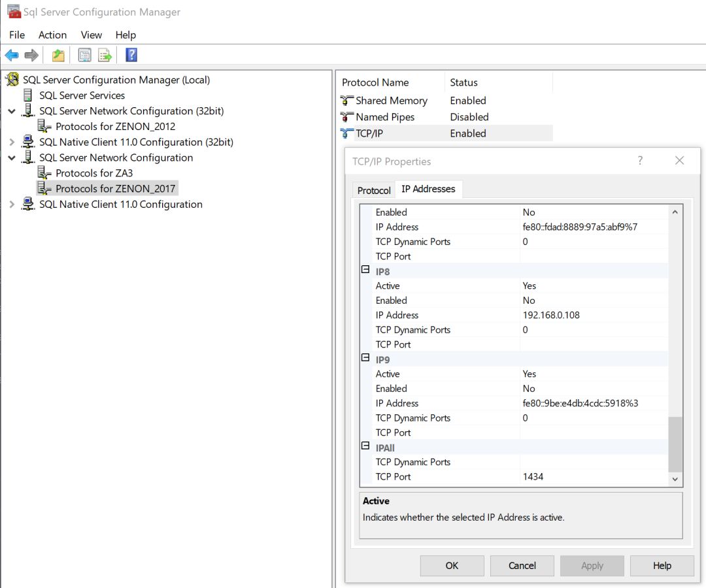Click the SQL Native Client 11.0 Configuration (32bit) icon
The image size is (706, 588).
coord(28,142)
